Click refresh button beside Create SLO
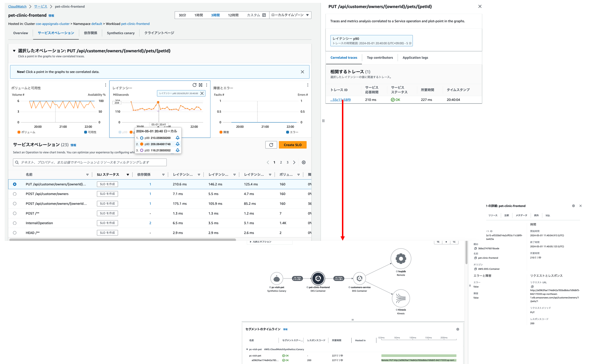This screenshot has height=364, width=594. pyautogui.click(x=271, y=145)
